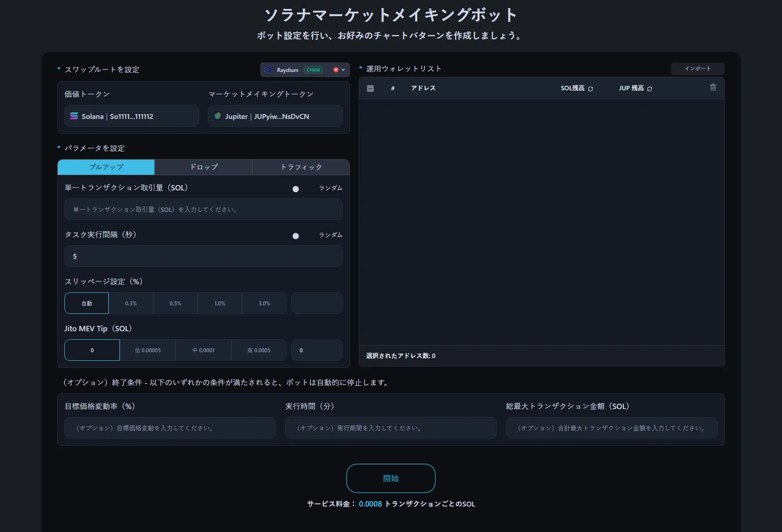Click the Raydium logo in route selector

(268, 70)
